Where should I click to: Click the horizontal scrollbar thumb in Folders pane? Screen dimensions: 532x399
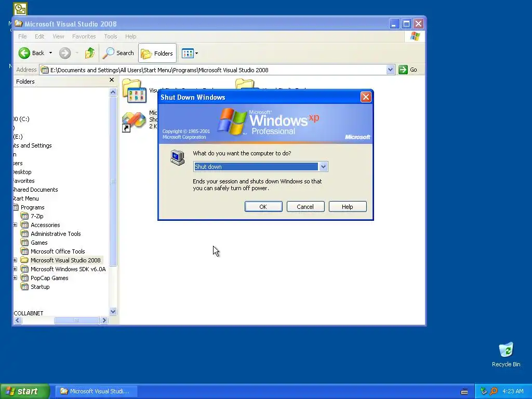click(x=76, y=320)
